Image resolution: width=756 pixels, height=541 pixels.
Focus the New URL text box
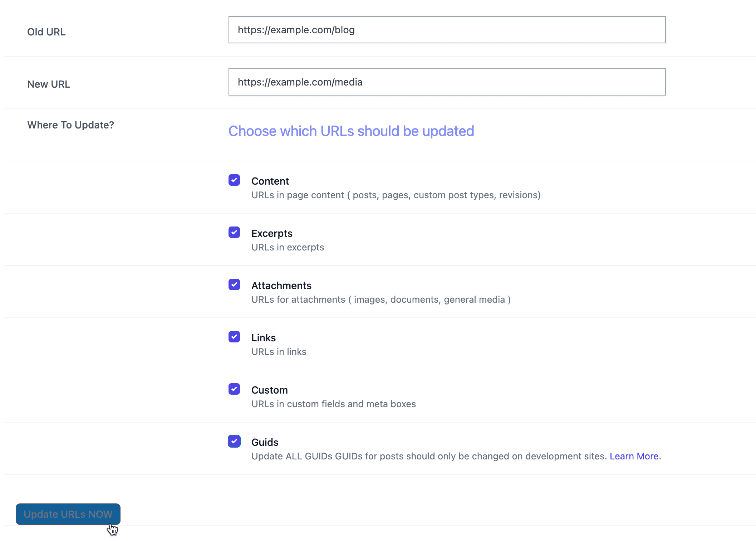pyautogui.click(x=447, y=82)
